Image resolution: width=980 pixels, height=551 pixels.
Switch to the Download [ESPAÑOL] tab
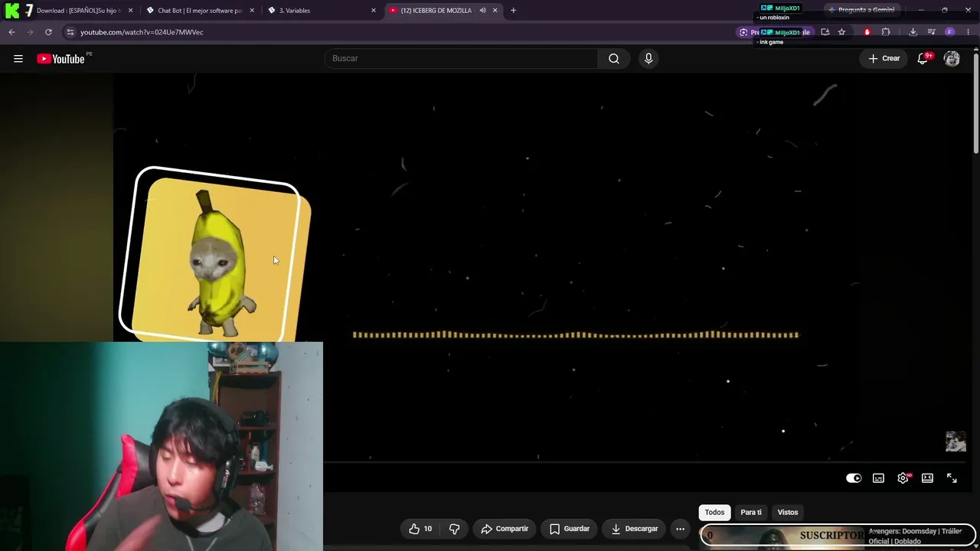(x=79, y=11)
